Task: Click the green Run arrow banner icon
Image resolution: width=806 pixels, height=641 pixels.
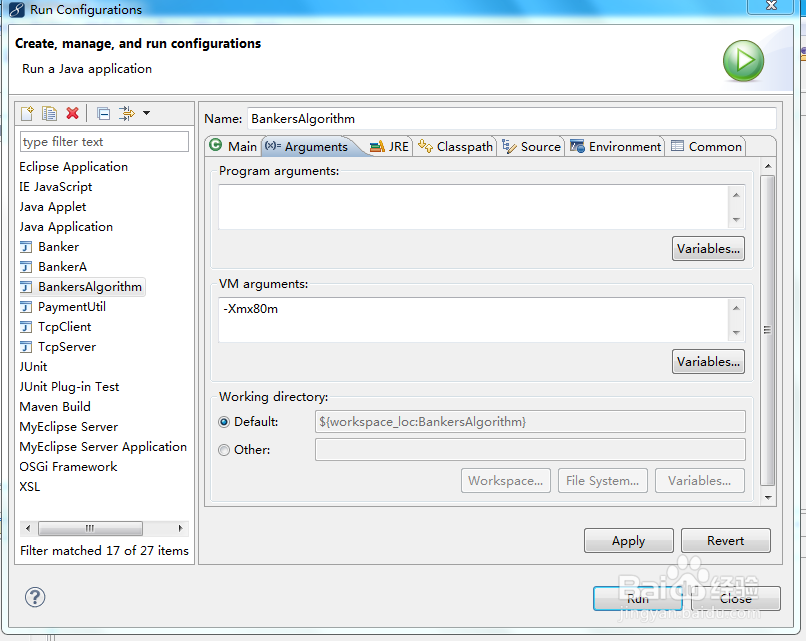Action: point(743,61)
